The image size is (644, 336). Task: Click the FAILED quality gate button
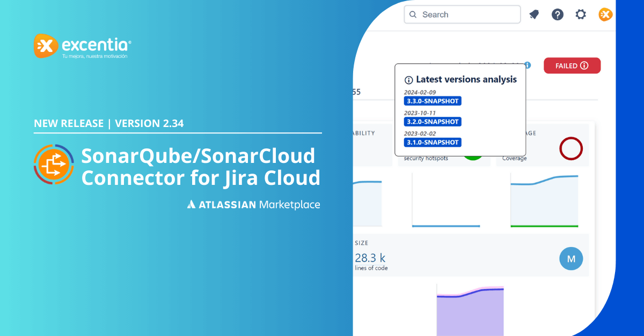[572, 65]
